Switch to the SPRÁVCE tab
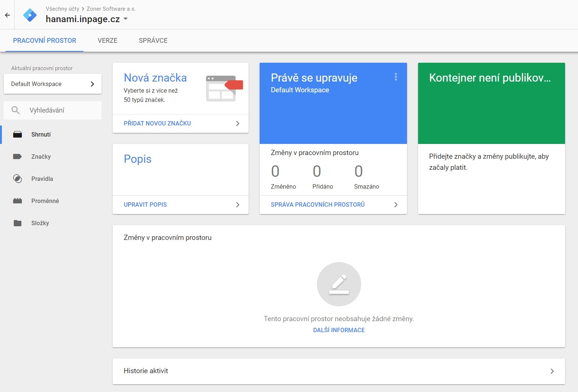 153,41
